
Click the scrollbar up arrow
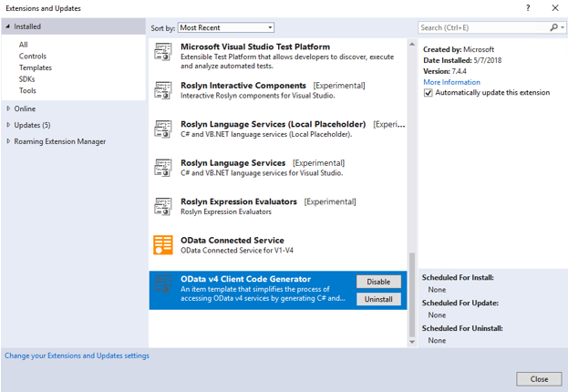[x=412, y=44]
